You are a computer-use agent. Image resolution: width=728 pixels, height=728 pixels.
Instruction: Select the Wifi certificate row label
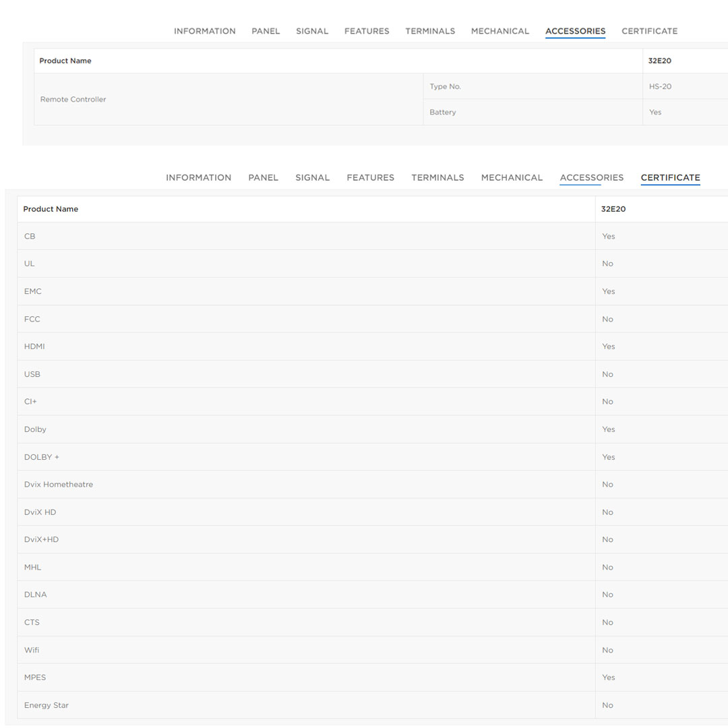32,650
